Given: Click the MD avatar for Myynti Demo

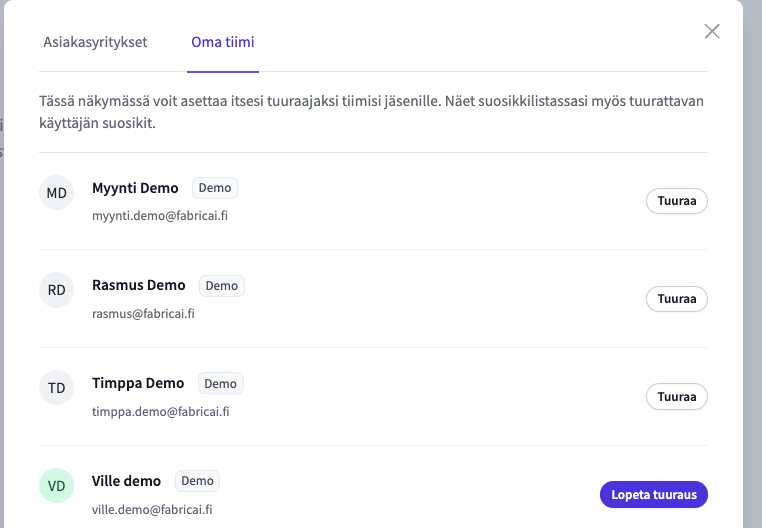Looking at the screenshot, I should (x=56, y=193).
